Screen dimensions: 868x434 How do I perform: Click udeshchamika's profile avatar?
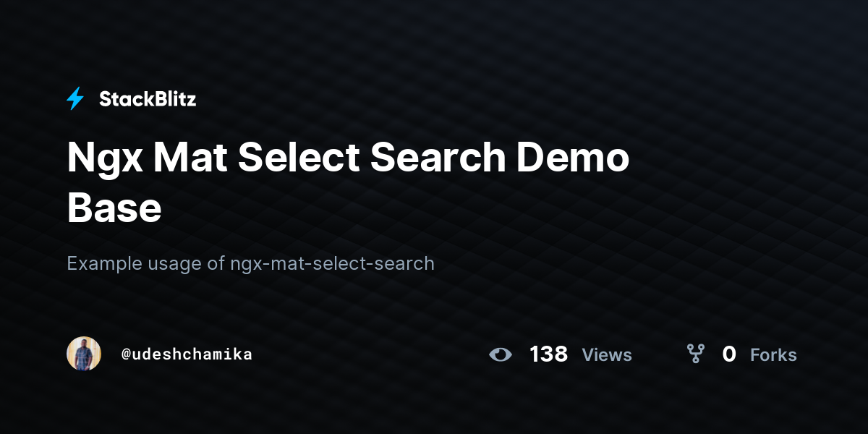pos(84,354)
